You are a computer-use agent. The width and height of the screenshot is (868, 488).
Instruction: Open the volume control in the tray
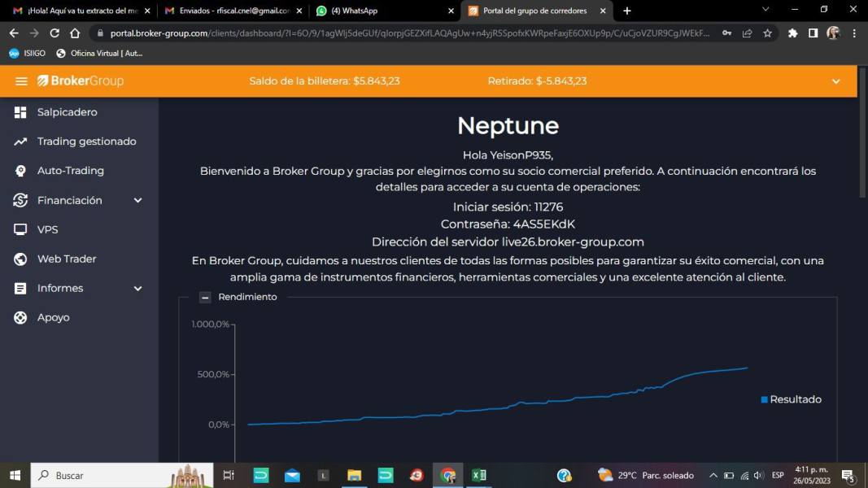coord(758,475)
